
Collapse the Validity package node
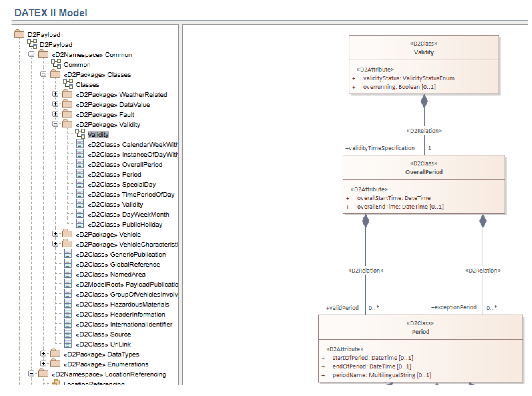tap(55, 124)
